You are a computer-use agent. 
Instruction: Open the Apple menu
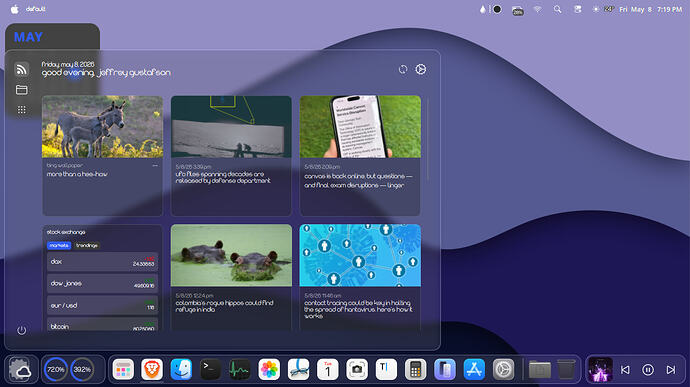(15, 9)
